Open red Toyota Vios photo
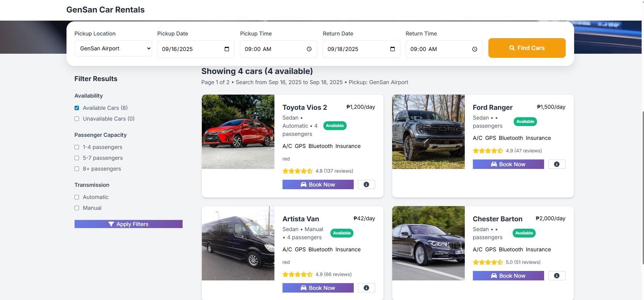The width and height of the screenshot is (644, 300). pyautogui.click(x=238, y=132)
